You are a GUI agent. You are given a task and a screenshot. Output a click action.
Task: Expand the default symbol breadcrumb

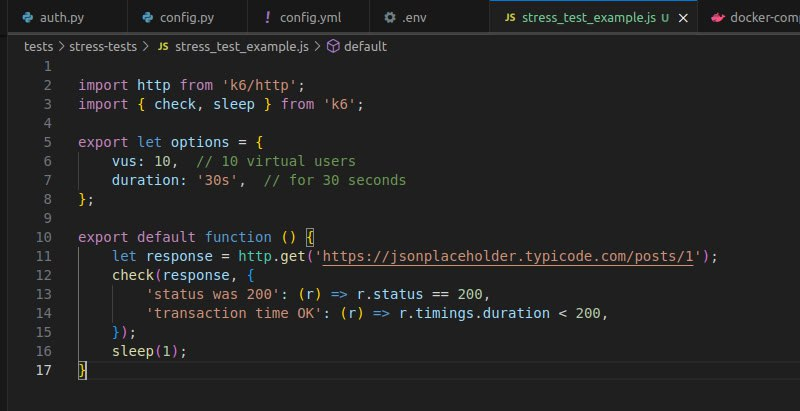click(x=365, y=46)
